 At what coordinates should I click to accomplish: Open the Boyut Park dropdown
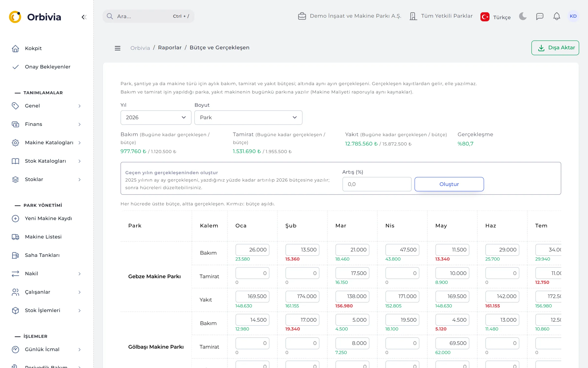coord(248,118)
